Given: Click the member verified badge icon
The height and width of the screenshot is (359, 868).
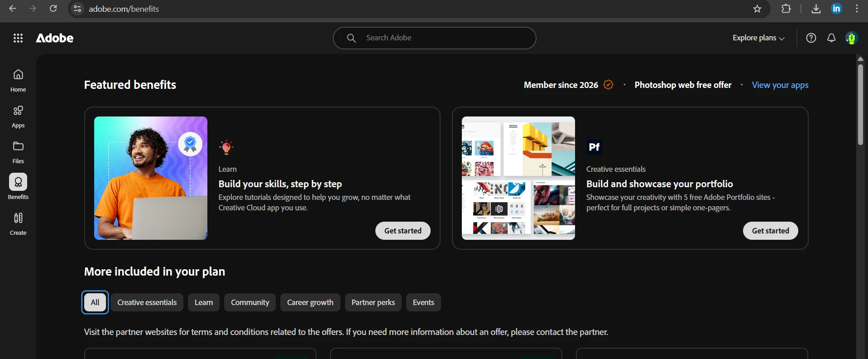Looking at the screenshot, I should (609, 85).
